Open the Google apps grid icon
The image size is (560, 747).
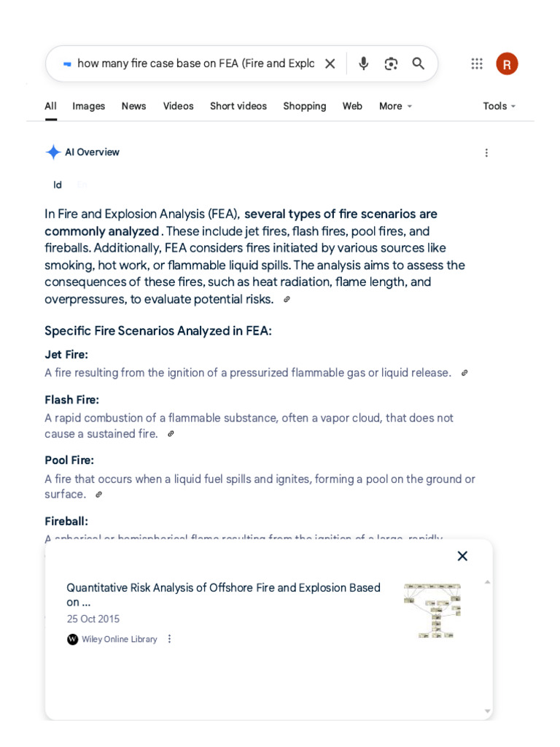(x=477, y=64)
